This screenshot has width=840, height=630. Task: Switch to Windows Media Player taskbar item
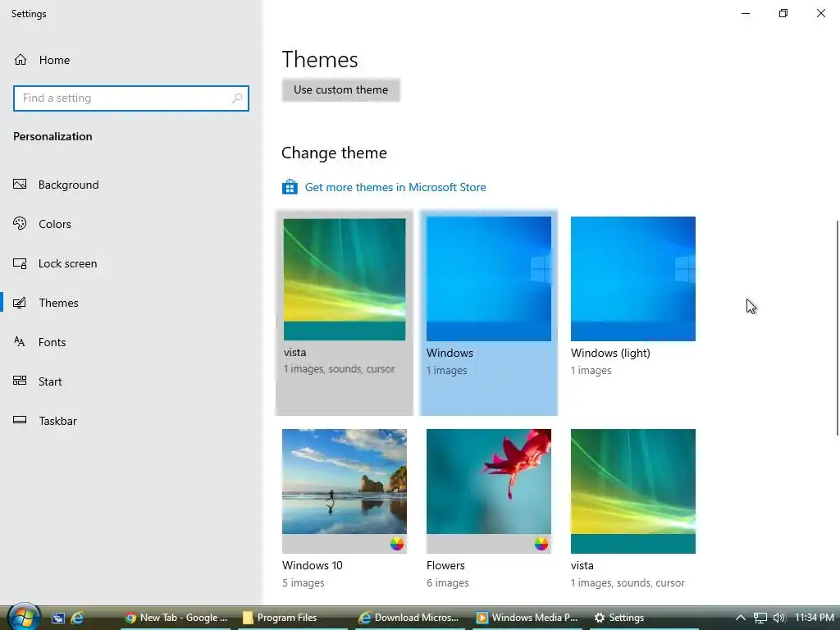click(527, 618)
